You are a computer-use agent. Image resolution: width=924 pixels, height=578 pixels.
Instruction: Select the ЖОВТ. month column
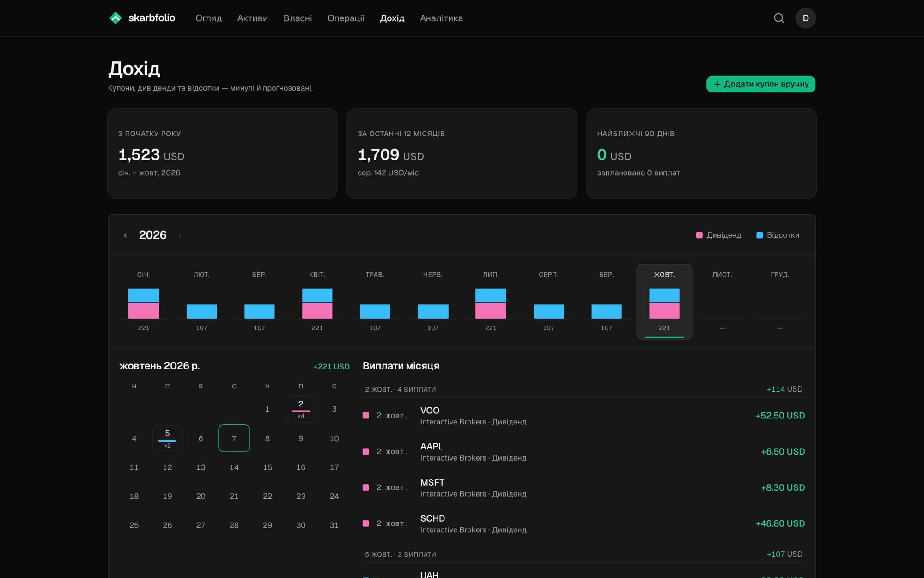coord(664,302)
